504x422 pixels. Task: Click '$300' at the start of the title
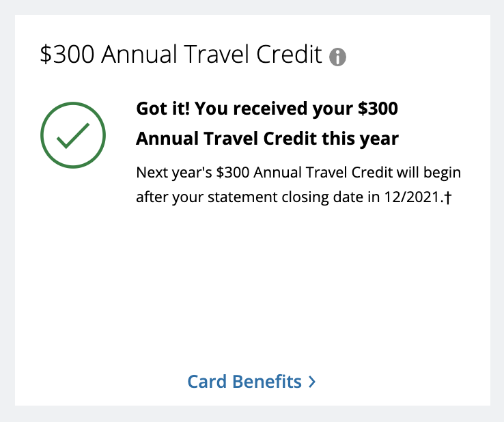click(x=67, y=54)
